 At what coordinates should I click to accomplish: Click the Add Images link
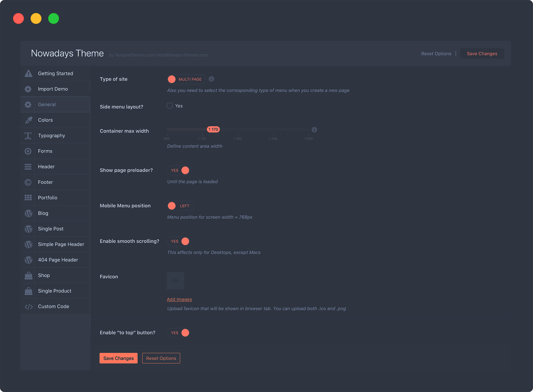179,300
